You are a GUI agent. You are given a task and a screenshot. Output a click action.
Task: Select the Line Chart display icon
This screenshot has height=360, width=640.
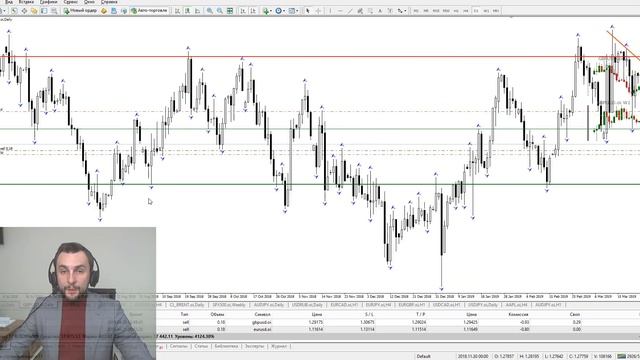point(198,11)
